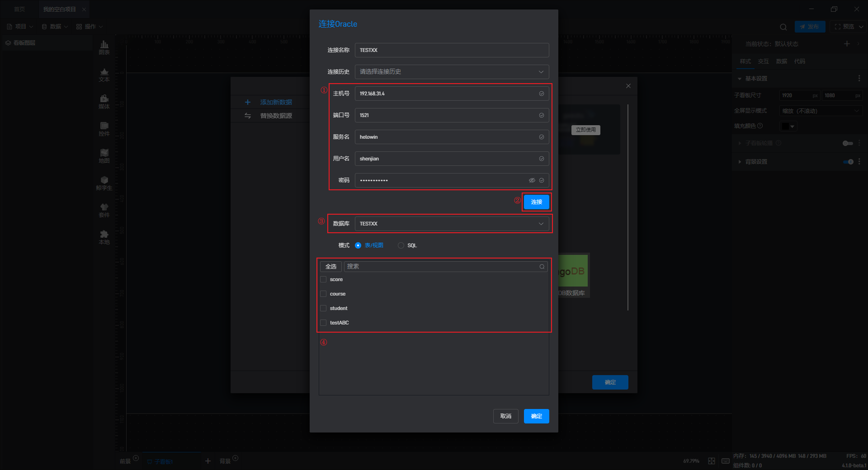
Task: Click the keyboard shortcuts icon in the status bar
Action: (x=726, y=461)
